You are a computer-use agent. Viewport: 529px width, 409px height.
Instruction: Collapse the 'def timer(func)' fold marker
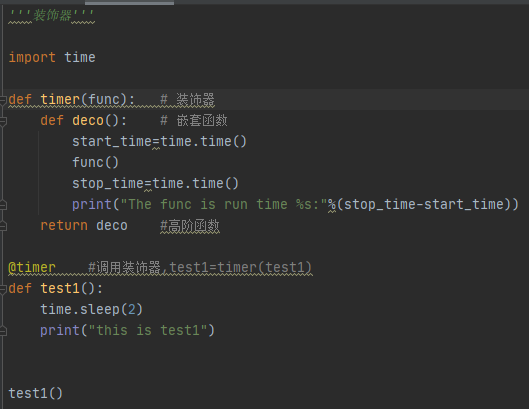(x=3, y=100)
